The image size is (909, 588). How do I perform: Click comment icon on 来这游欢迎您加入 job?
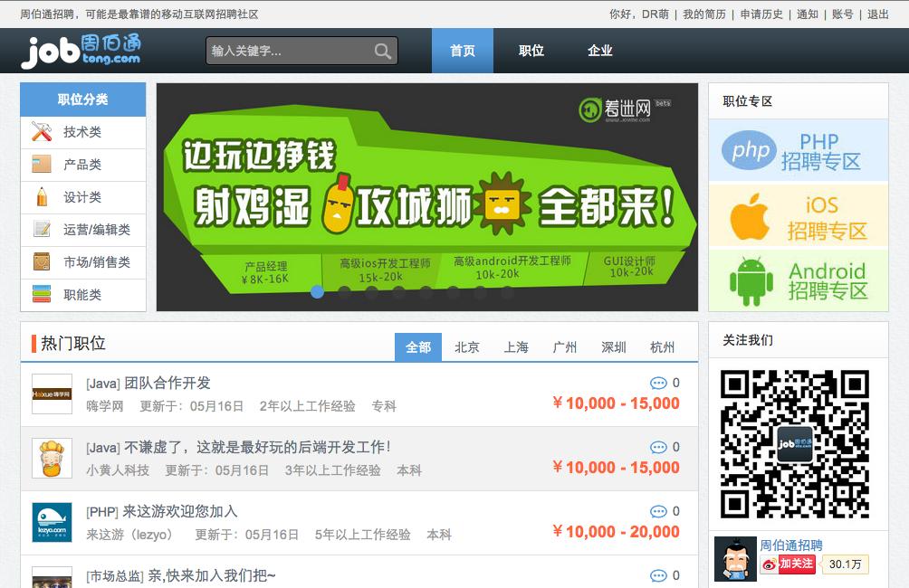click(x=658, y=511)
